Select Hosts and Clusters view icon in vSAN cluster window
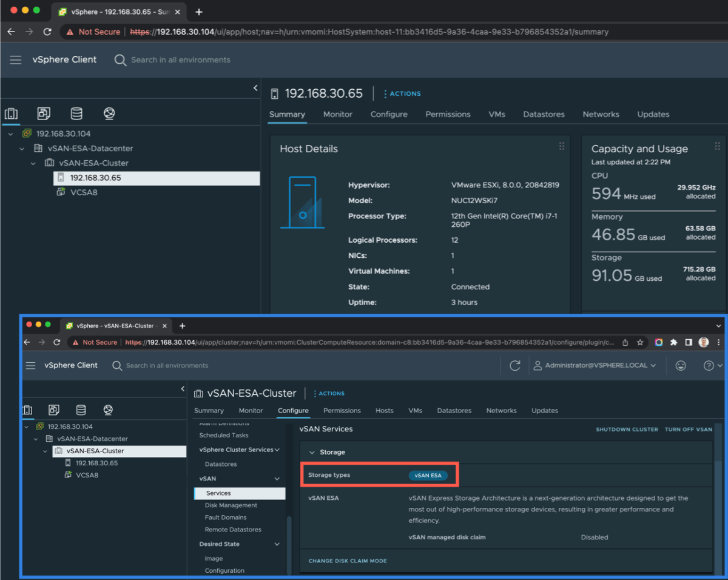728x580 pixels. pyautogui.click(x=27, y=410)
